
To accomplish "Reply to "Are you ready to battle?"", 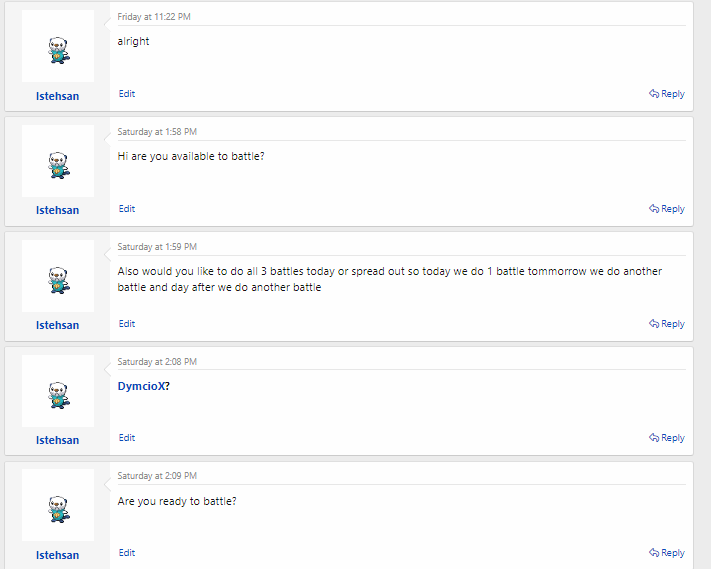I will (667, 553).
